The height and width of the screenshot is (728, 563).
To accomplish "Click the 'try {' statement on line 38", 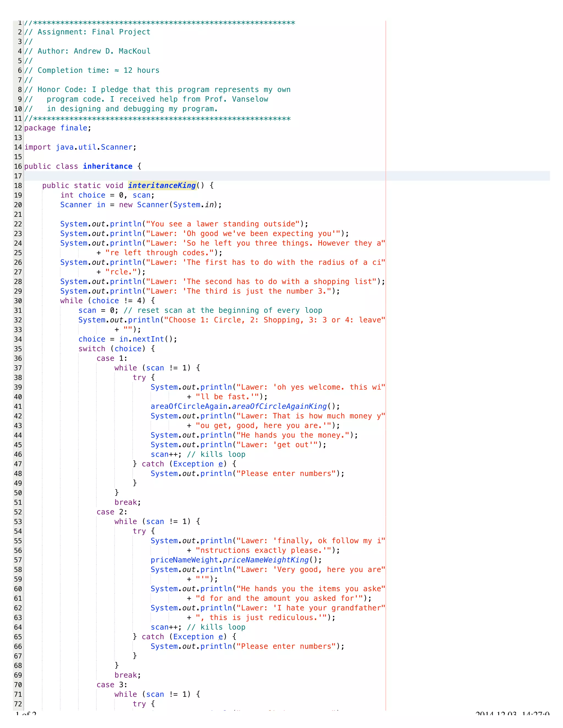I will [144, 378].
